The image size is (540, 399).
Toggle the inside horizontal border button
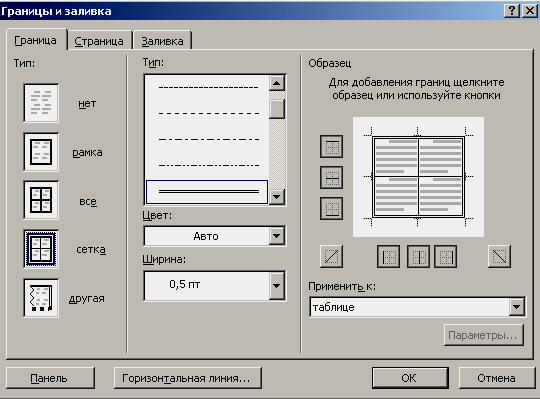(x=331, y=178)
